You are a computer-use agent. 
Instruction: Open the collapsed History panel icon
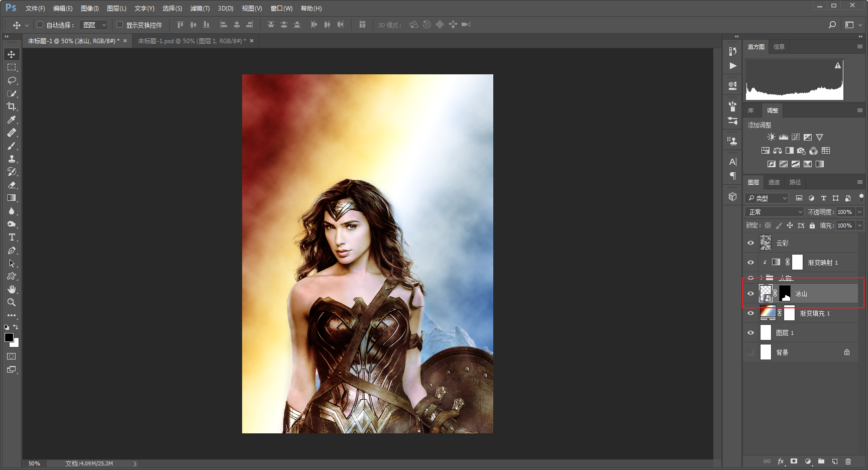click(733, 51)
